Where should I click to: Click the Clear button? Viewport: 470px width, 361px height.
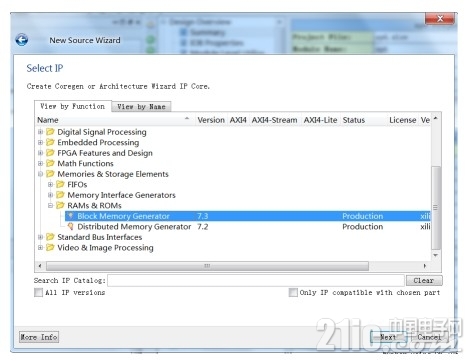(424, 281)
